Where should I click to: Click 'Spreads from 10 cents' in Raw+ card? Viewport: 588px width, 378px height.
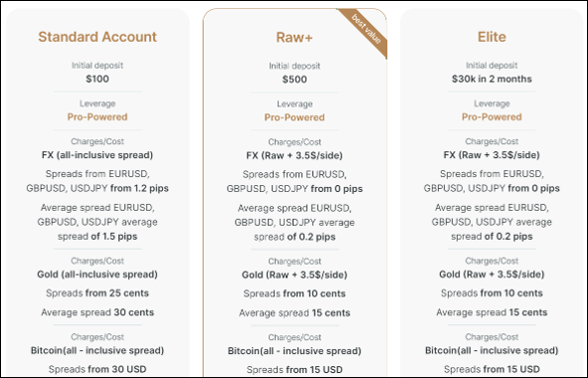point(294,293)
